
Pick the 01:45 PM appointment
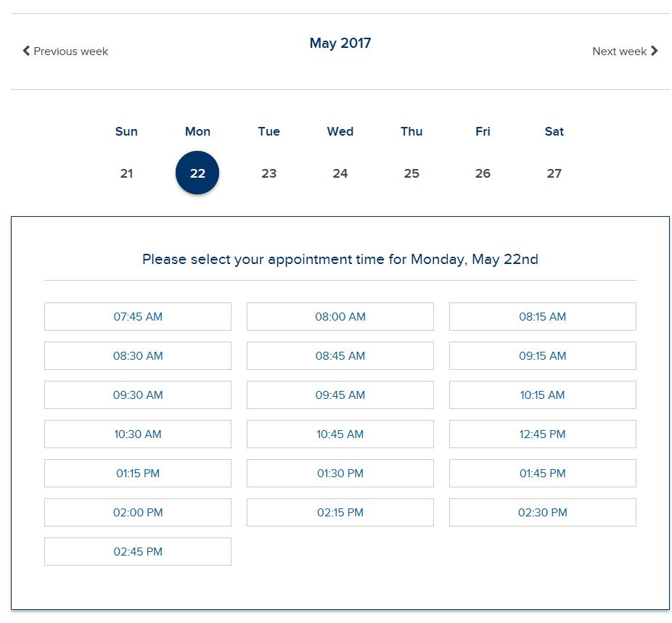[x=543, y=473]
